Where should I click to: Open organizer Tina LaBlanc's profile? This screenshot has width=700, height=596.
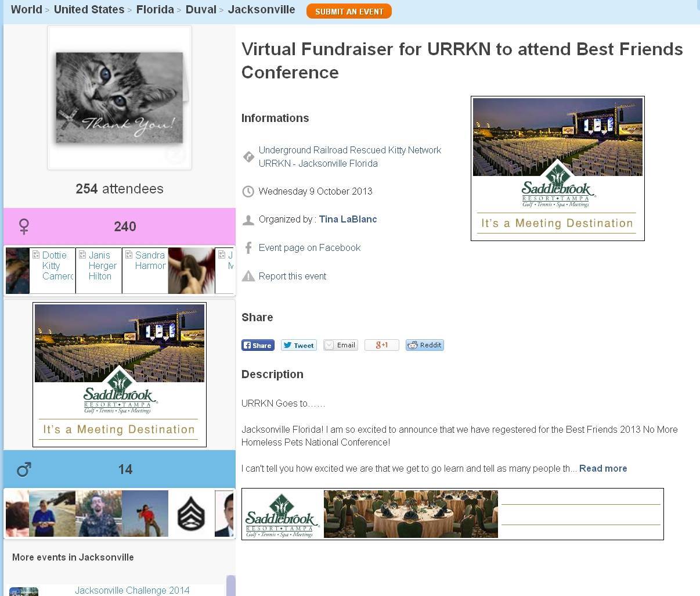pyautogui.click(x=348, y=219)
